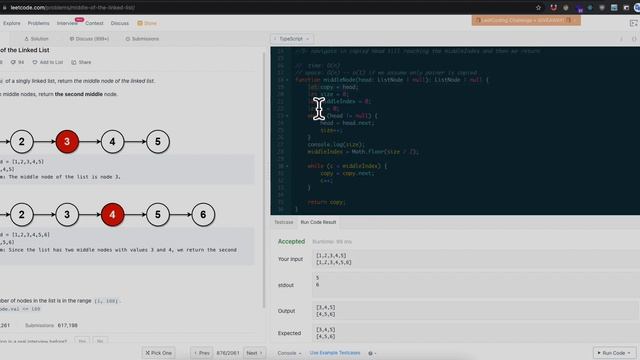This screenshot has width=640, height=360.
Task: Click the purple extension icon
Action: tap(579, 8)
